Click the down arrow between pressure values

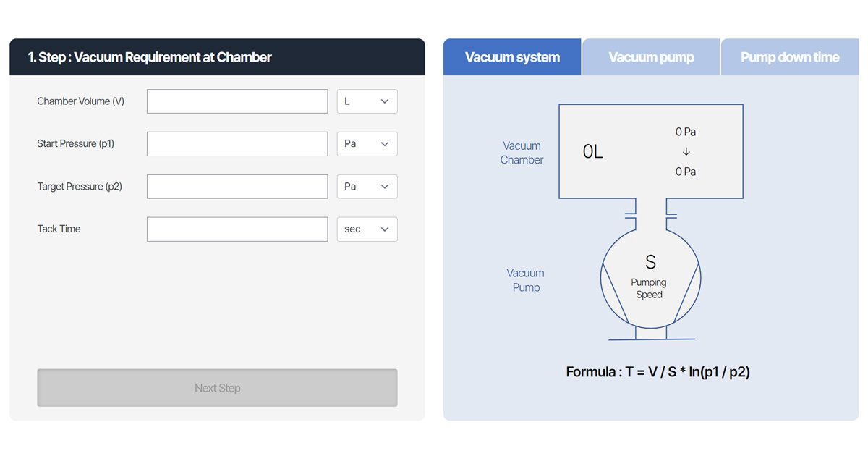pos(686,152)
